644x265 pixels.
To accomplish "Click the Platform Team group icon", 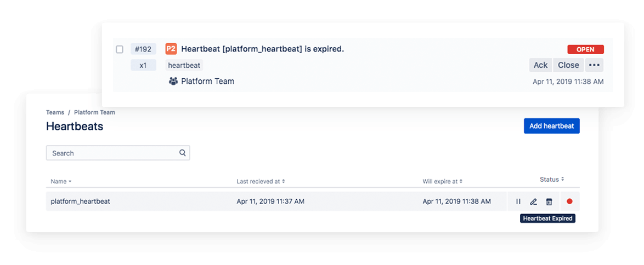I will tap(173, 81).
